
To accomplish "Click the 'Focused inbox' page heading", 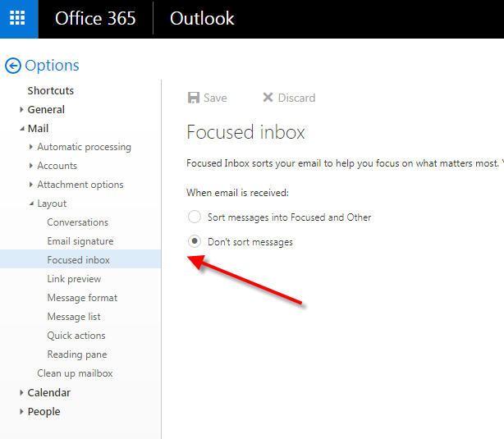I will (245, 132).
